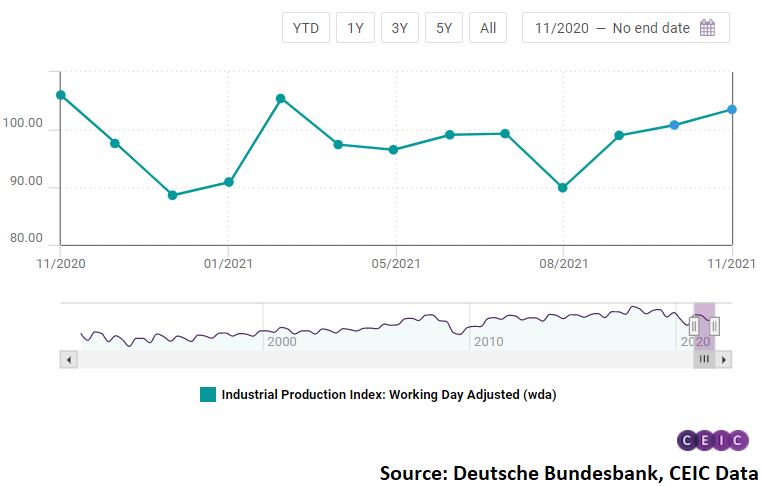Click the left navigator range handle

coord(694,325)
